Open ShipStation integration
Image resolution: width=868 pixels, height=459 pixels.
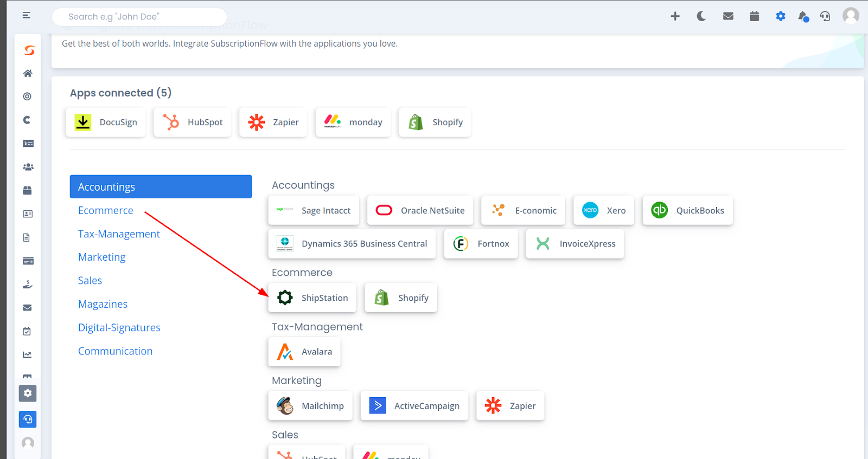click(x=312, y=298)
